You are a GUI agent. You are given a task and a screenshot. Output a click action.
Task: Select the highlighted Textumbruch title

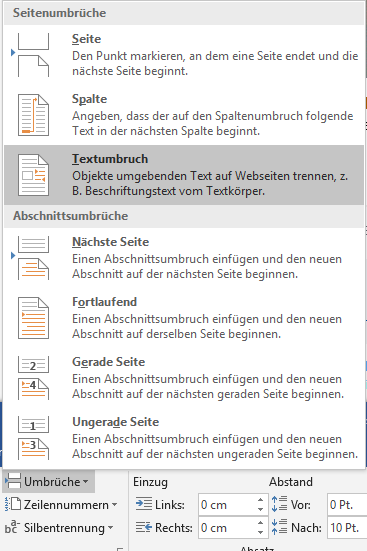(110, 159)
